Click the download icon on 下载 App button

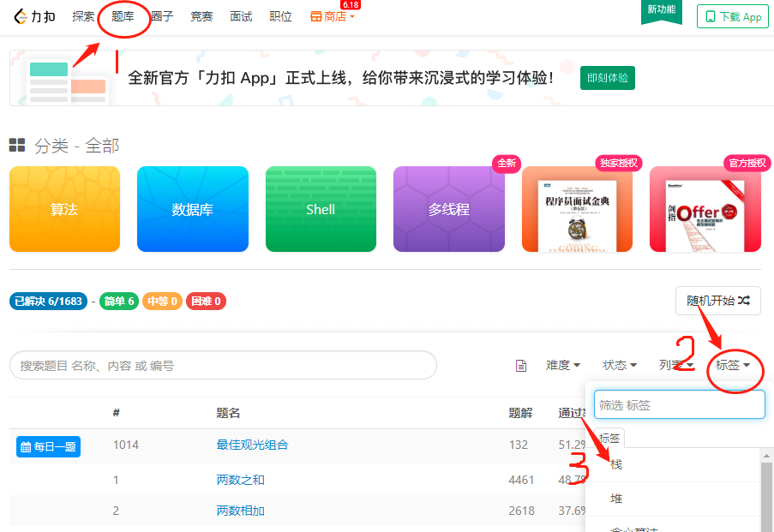click(x=709, y=16)
